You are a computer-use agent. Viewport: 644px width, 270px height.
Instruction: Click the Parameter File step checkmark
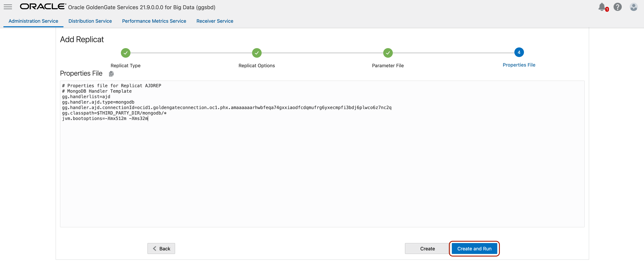(x=388, y=53)
